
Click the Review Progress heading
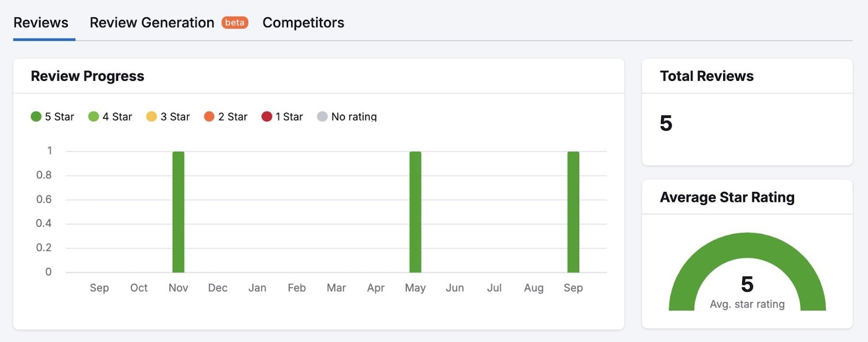coord(88,76)
